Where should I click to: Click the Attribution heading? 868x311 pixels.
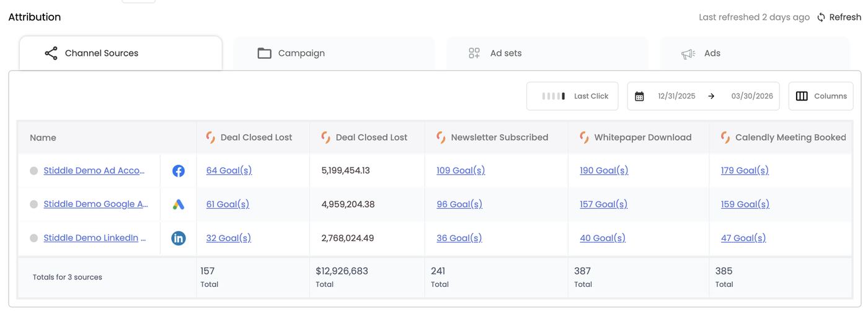(x=35, y=17)
